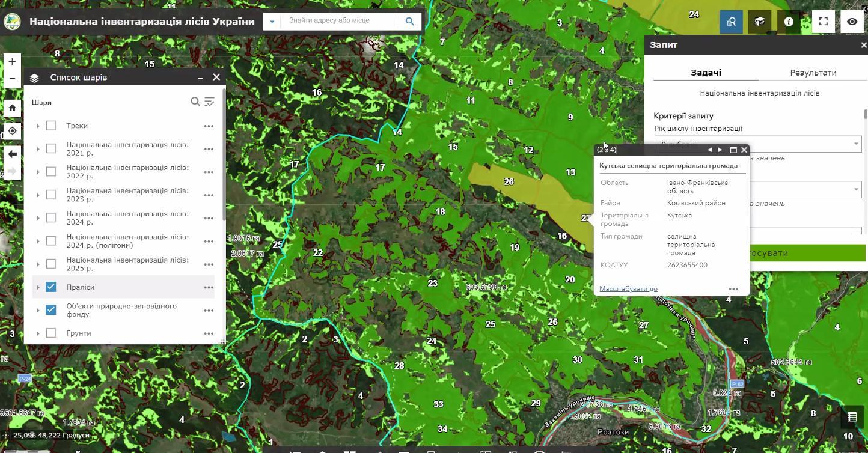Enable the Треки layer checkbox
Screen dimensions: 868x453
[51, 126]
